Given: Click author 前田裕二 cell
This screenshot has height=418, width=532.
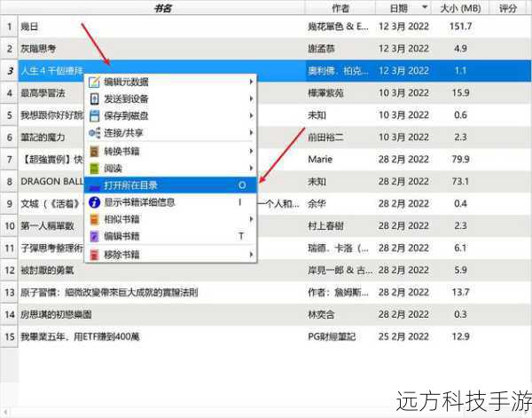Looking at the screenshot, I should (325, 138).
